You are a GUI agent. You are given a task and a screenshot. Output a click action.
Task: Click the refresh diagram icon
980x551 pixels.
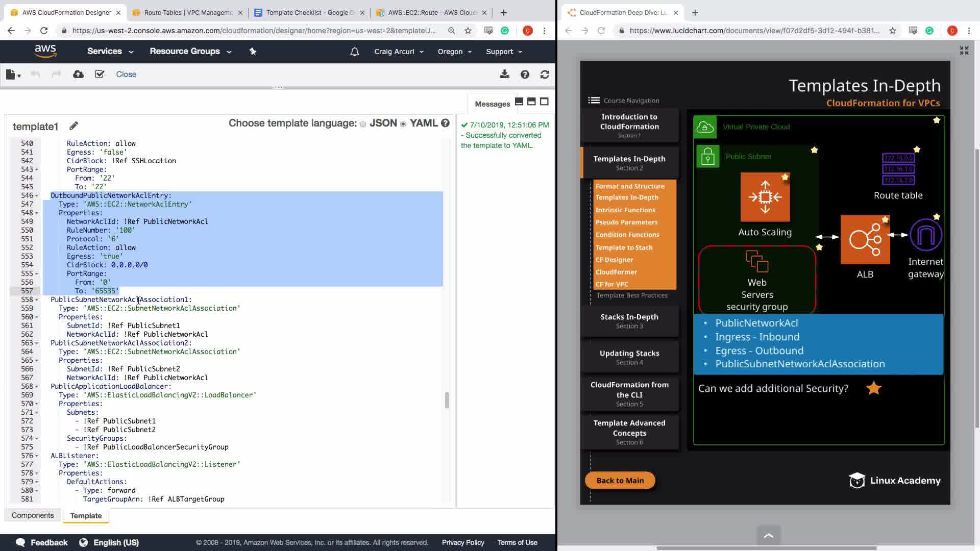pyautogui.click(x=545, y=74)
